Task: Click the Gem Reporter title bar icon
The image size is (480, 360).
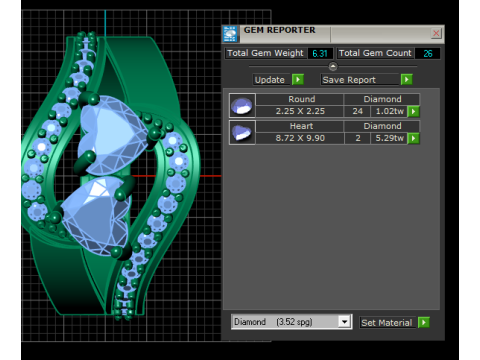Action: 230,34
